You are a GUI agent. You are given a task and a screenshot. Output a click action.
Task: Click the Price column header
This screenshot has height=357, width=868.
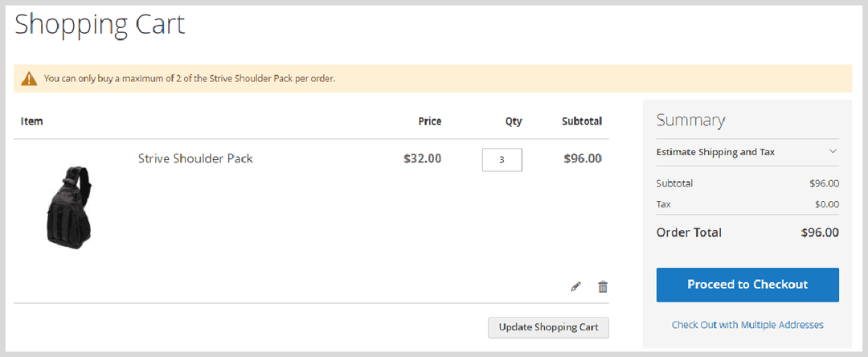coord(430,121)
